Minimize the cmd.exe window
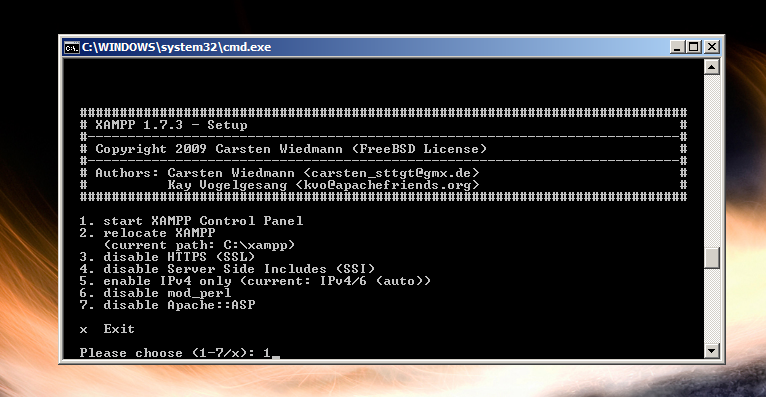Viewport: 766px width, 397px height. 677,47
